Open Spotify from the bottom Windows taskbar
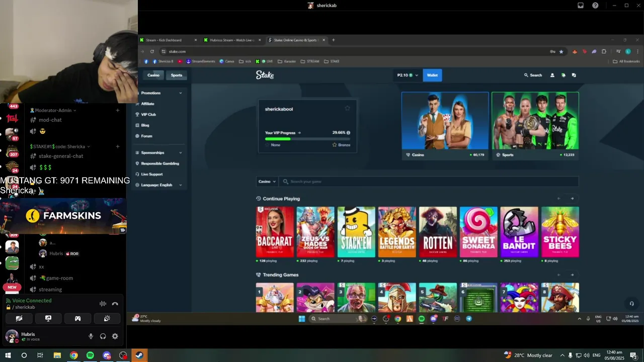The height and width of the screenshot is (362, 644). pos(90,355)
